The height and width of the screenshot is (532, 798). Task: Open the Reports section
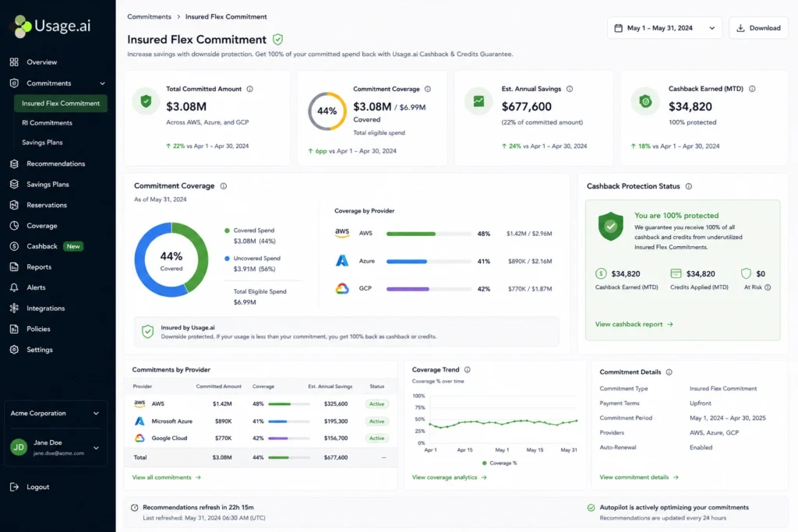click(x=39, y=267)
